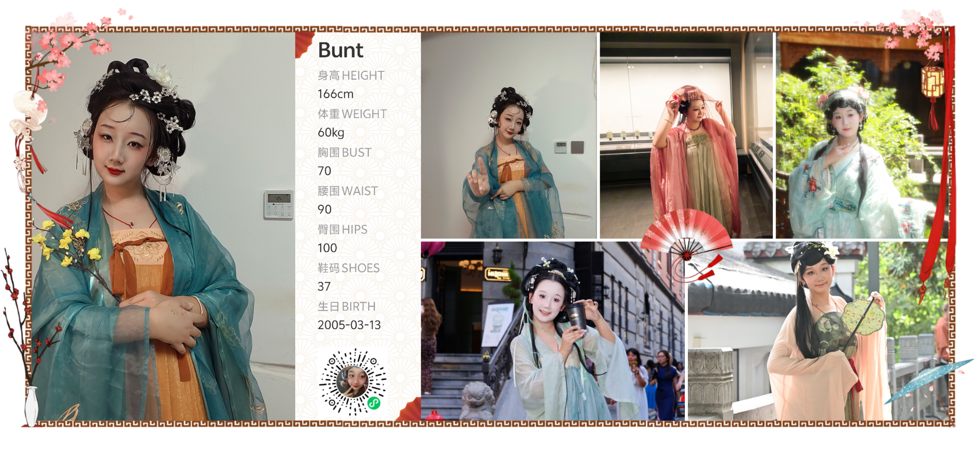Click the white vase in bottom left corner

pos(31,406)
